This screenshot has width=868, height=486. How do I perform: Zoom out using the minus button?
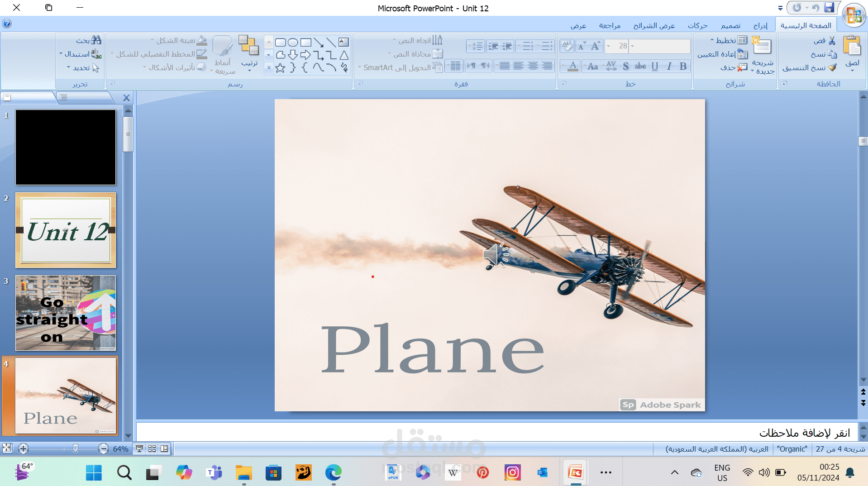point(103,448)
